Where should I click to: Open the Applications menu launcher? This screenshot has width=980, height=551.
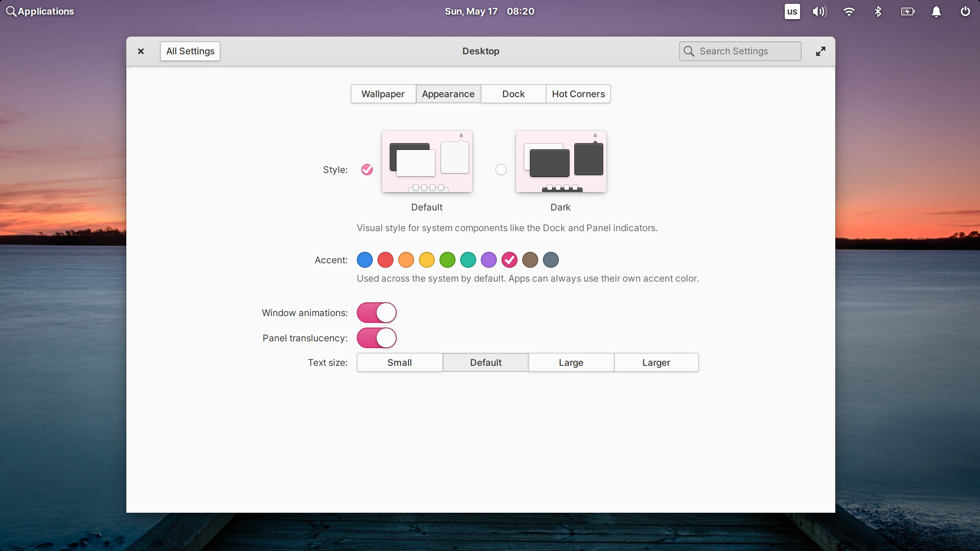point(40,11)
